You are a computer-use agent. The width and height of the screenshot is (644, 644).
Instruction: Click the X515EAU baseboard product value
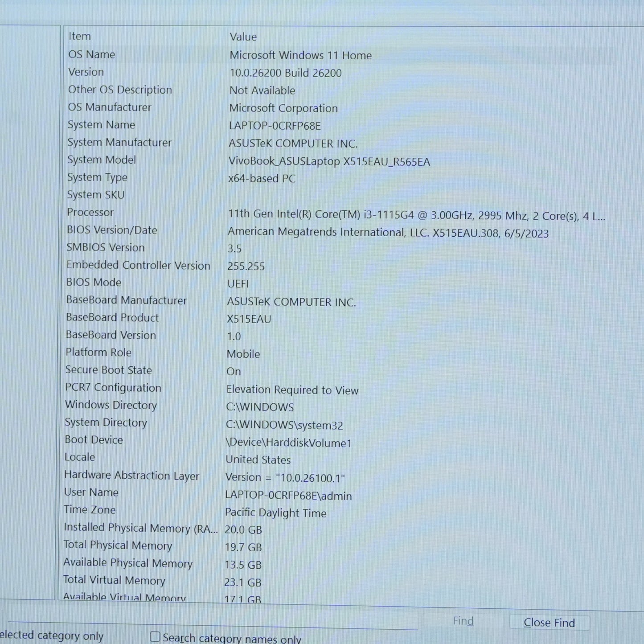coord(249,319)
